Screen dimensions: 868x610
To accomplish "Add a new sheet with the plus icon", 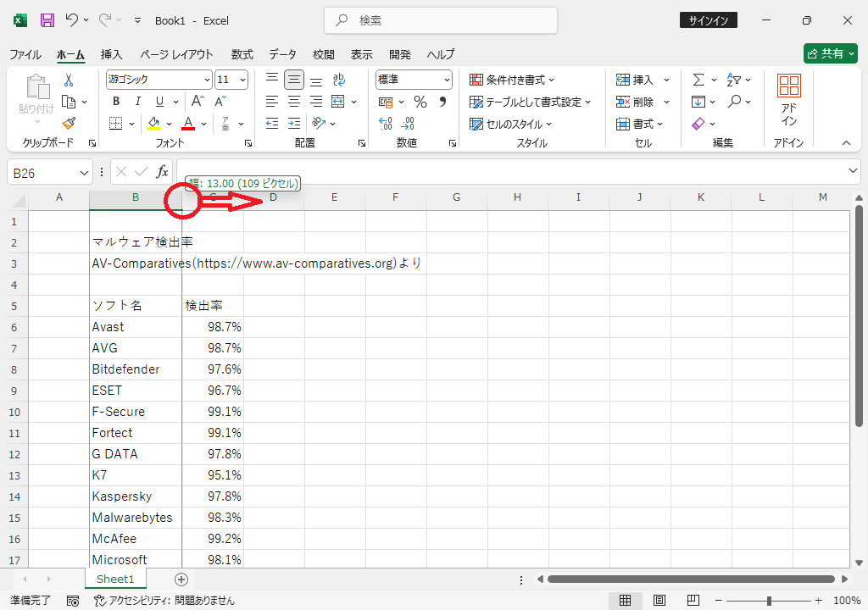I will (181, 579).
